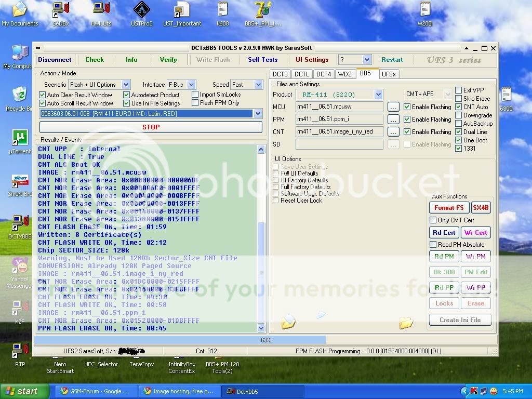
Task: Toggle Auto Scroll Result Window checkbox
Action: (43, 103)
